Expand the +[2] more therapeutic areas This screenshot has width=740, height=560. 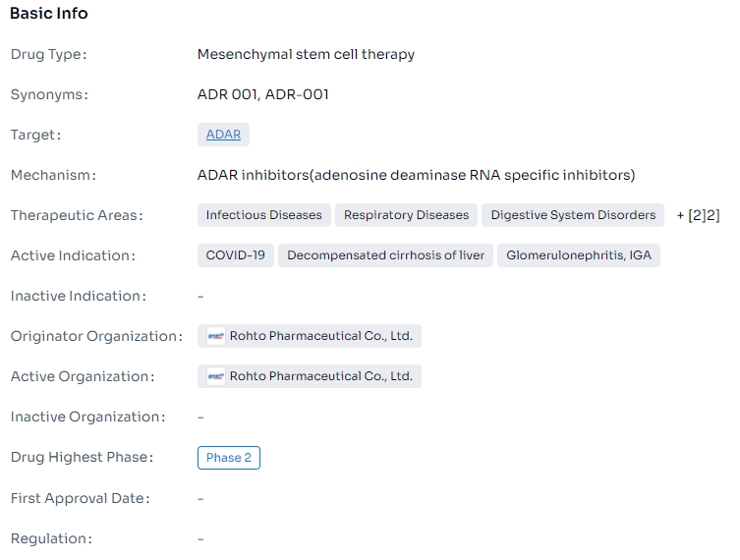[698, 215]
